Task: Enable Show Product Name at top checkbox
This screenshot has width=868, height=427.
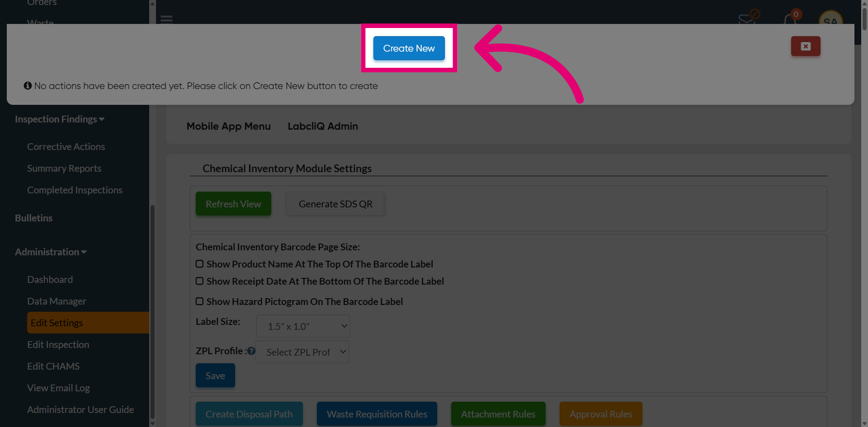Action: tap(199, 264)
